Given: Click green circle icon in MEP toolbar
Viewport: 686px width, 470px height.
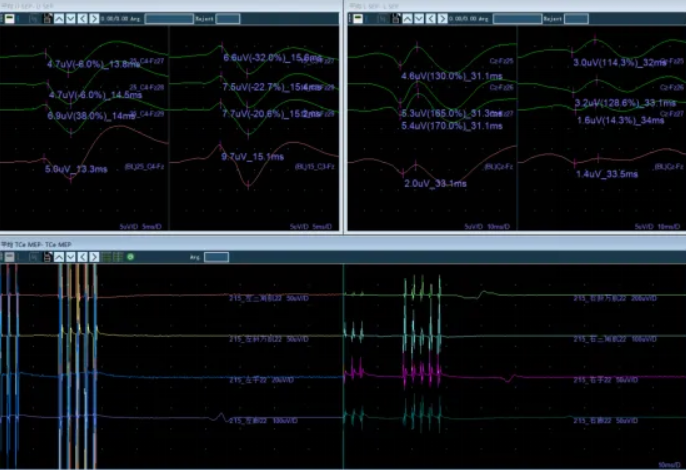Looking at the screenshot, I should click(130, 257).
